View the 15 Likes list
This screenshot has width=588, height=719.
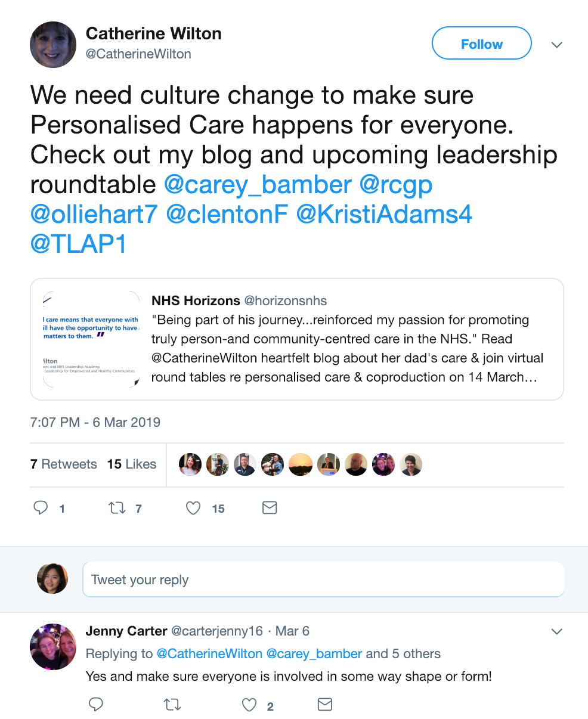click(132, 464)
